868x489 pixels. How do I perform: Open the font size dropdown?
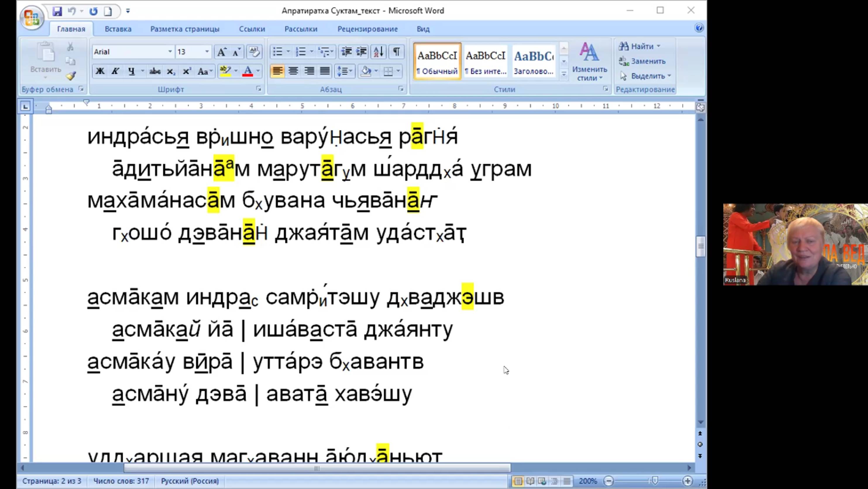pyautogui.click(x=207, y=52)
